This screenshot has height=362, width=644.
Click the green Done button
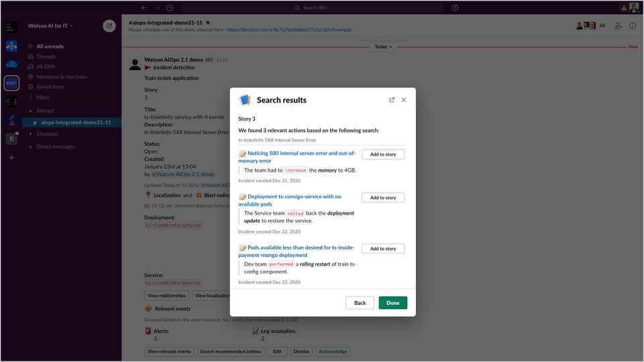392,303
